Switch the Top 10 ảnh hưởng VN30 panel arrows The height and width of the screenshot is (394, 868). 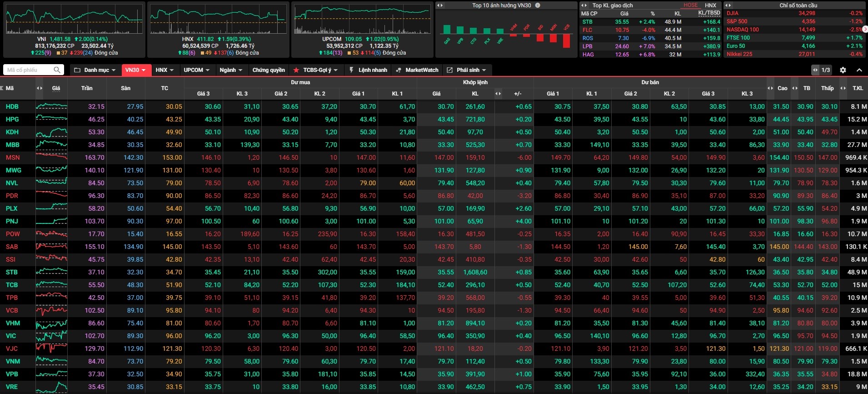pos(439,5)
